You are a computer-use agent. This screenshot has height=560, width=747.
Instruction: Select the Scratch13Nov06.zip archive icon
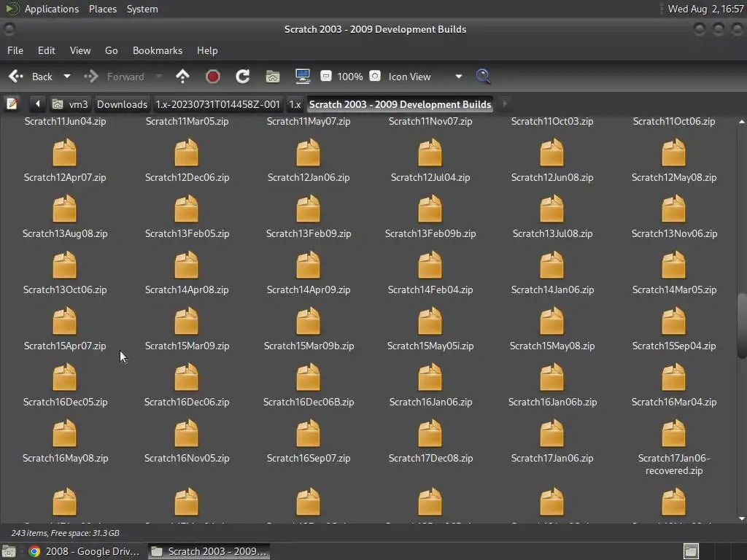pyautogui.click(x=673, y=209)
